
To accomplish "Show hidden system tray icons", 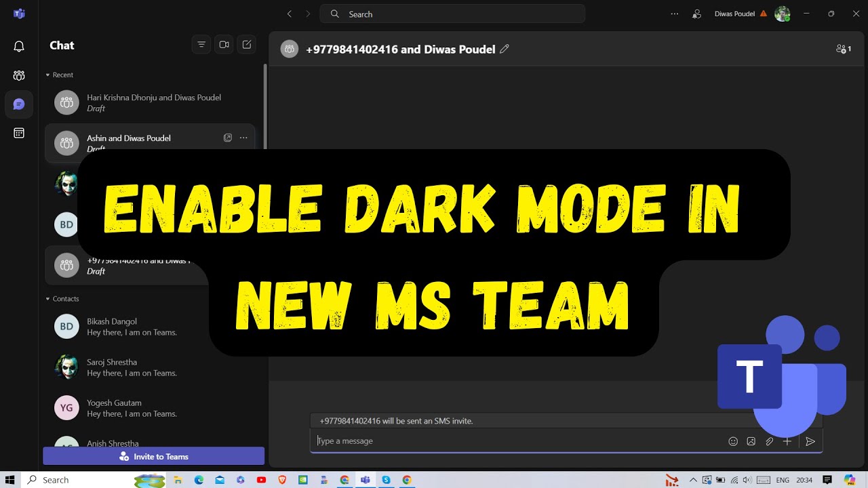I will click(693, 480).
